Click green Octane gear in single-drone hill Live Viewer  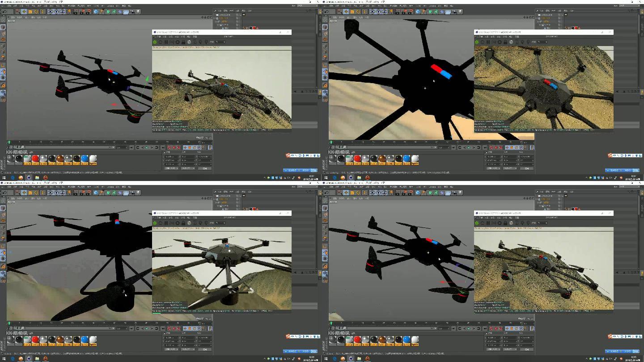pyautogui.click(x=155, y=42)
